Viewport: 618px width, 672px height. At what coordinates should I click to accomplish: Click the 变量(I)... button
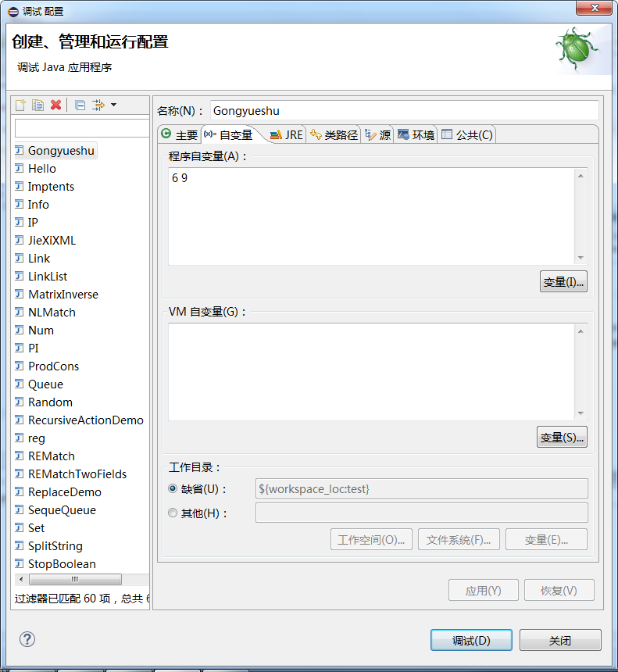[563, 281]
